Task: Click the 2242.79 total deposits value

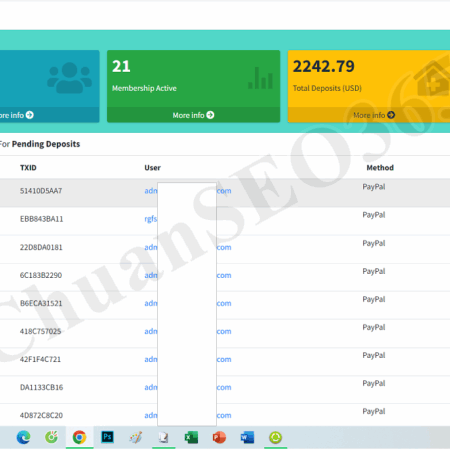Action: tap(324, 66)
